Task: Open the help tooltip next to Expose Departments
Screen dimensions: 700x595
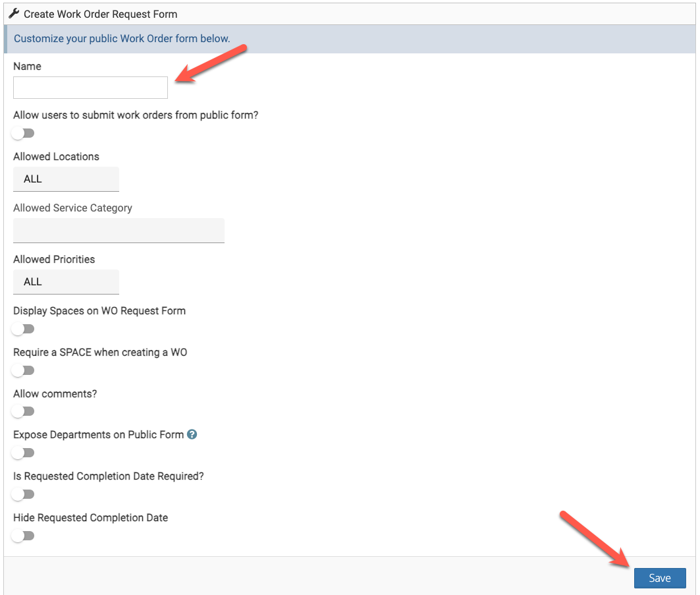Action: (193, 434)
